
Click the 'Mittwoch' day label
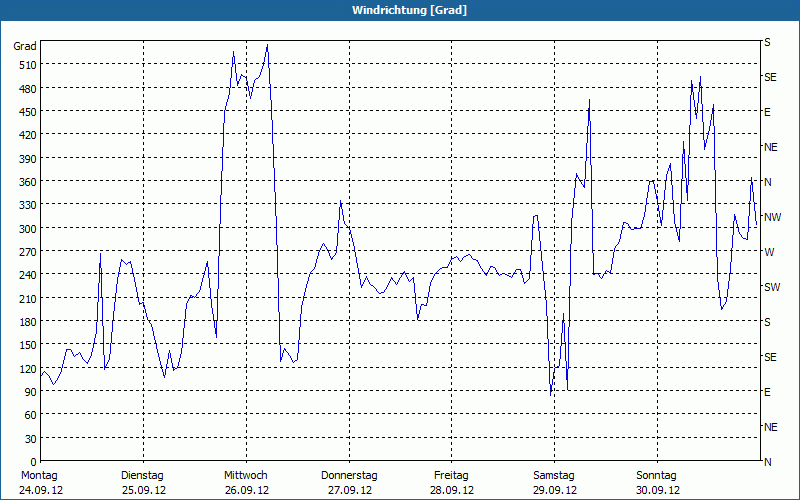[246, 476]
